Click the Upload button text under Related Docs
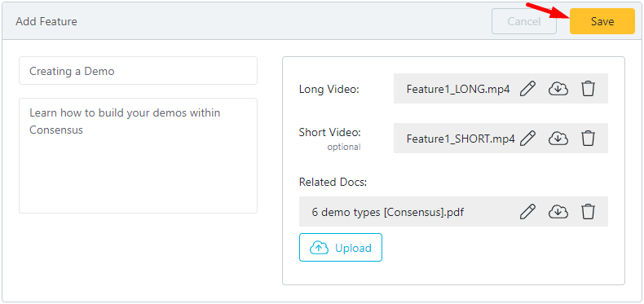The image size is (644, 304). [353, 248]
